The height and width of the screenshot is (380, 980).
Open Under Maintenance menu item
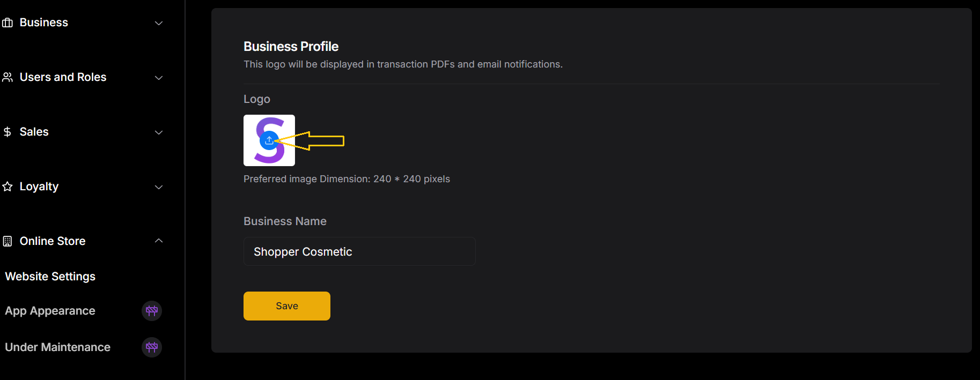(x=58, y=347)
